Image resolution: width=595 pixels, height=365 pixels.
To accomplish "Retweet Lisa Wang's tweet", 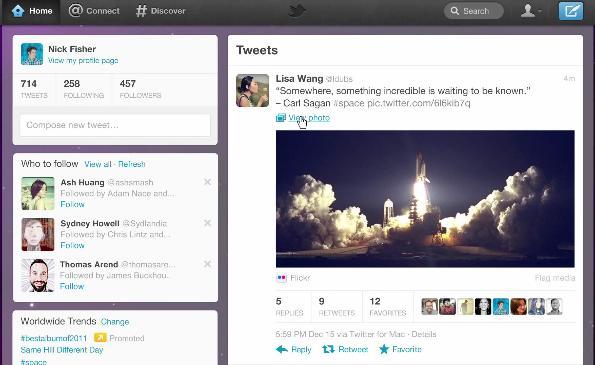I will click(345, 349).
